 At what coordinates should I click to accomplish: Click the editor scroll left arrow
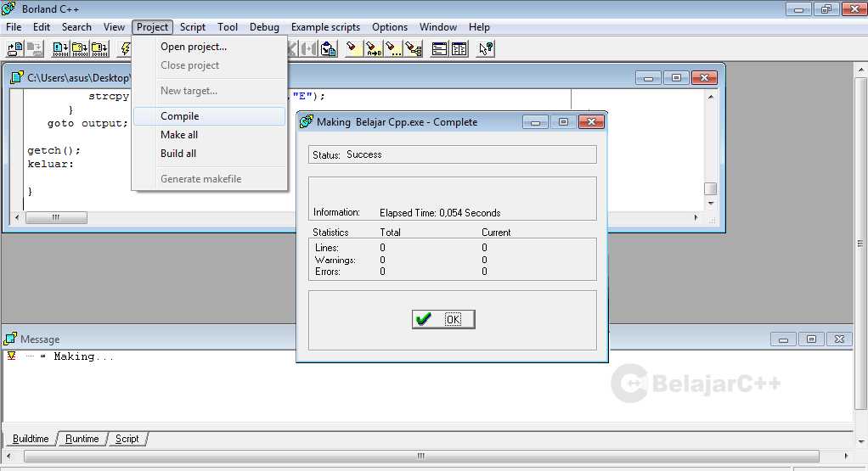click(17, 217)
